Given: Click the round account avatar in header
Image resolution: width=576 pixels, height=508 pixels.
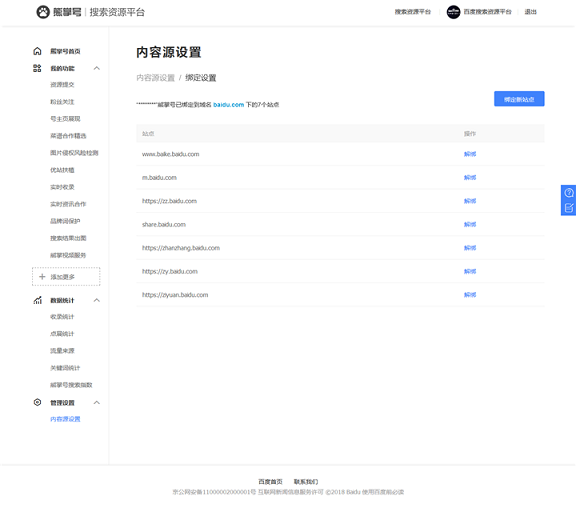Looking at the screenshot, I should tap(453, 12).
